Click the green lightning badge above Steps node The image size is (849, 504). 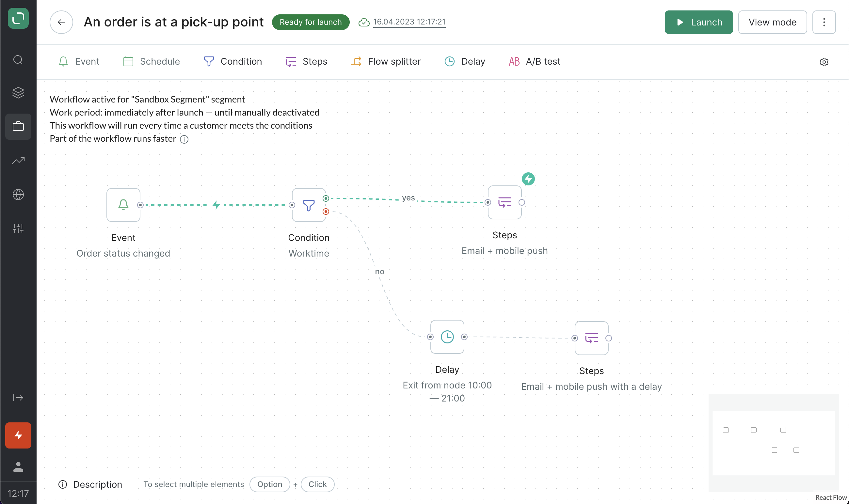[x=528, y=179]
